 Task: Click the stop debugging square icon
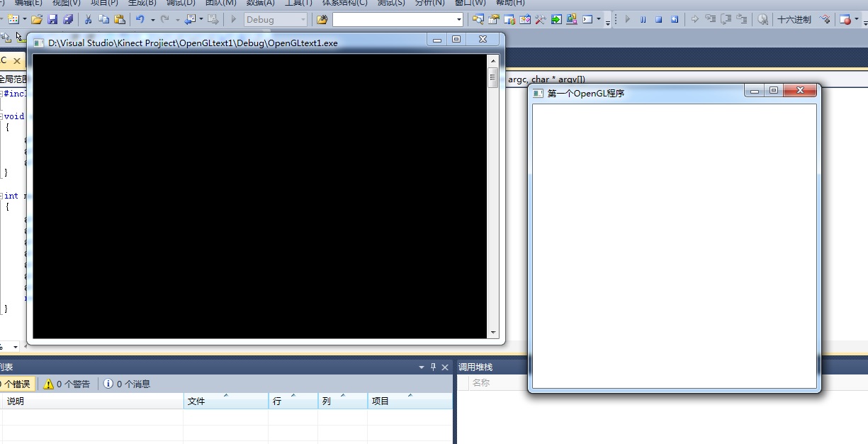point(659,19)
